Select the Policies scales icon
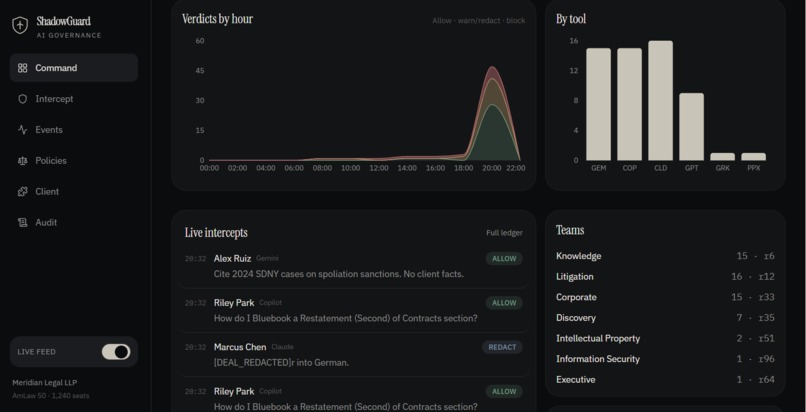This screenshot has height=412, width=806. pos(22,160)
